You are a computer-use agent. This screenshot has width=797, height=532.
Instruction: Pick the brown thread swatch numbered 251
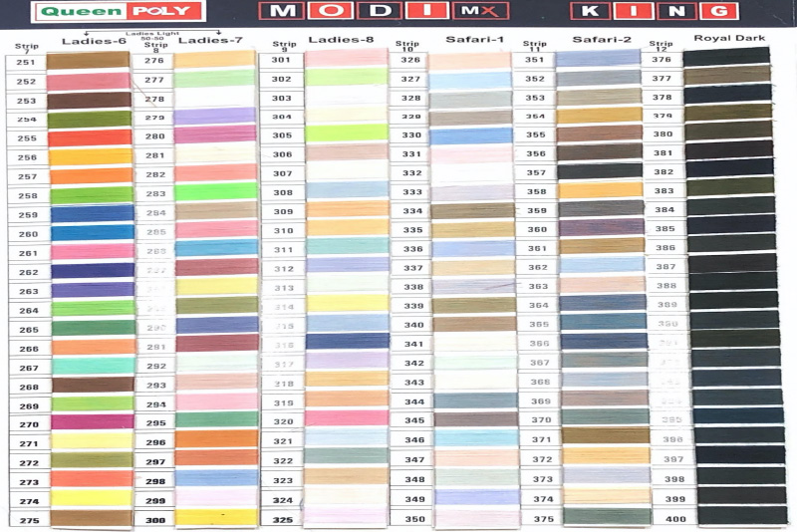point(89,61)
